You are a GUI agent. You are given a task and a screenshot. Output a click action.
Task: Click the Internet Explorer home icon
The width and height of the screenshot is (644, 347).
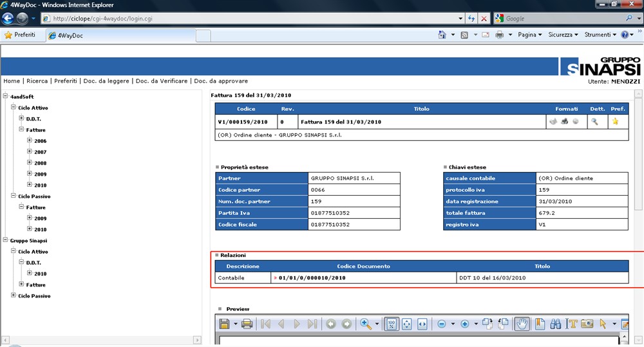coord(442,35)
